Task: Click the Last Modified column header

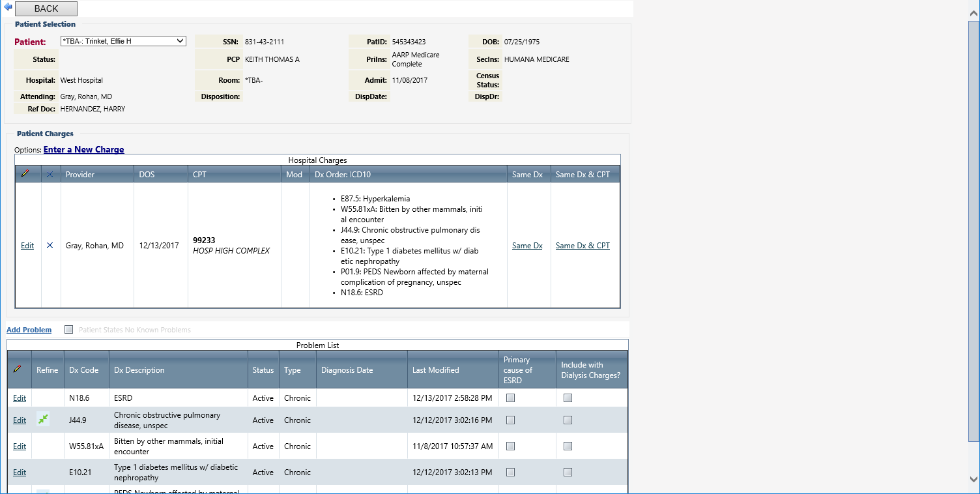Action: pos(435,370)
